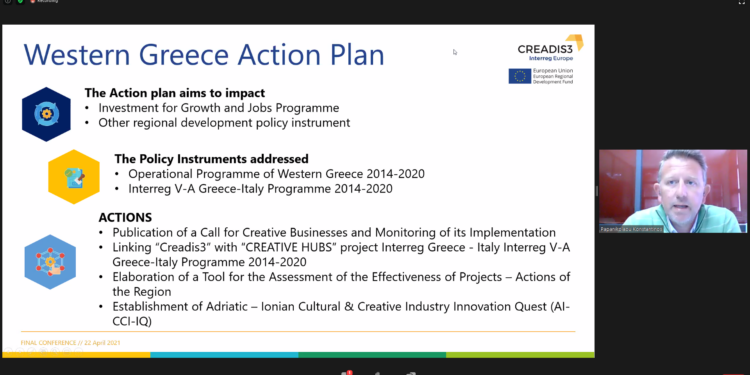
Task: Click the full screen icon at top right
Action: pyautogui.click(x=742, y=2)
